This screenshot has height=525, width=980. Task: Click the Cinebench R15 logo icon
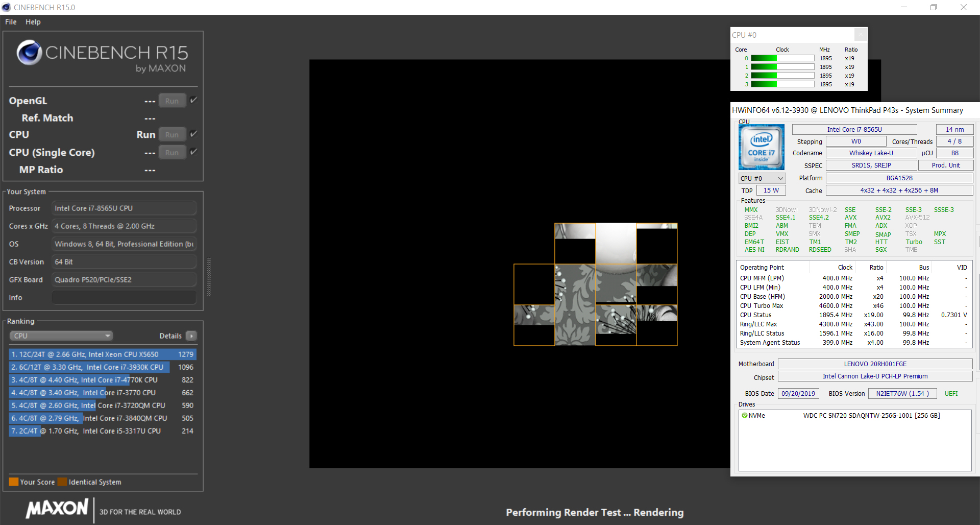point(29,52)
